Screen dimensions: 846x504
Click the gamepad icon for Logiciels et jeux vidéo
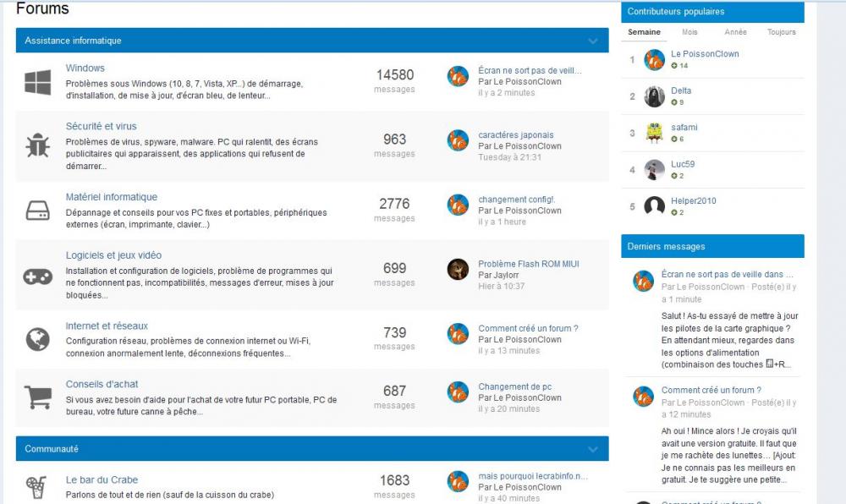(38, 277)
